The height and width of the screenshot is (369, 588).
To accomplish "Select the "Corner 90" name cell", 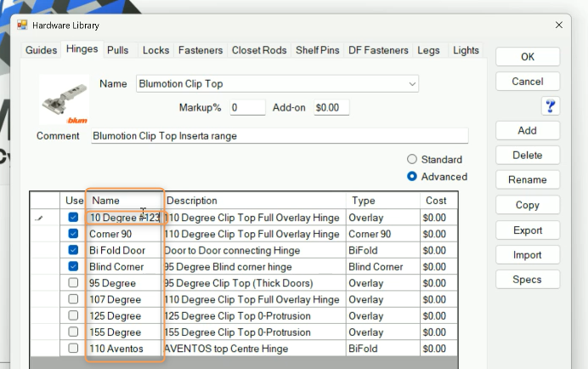I will pyautogui.click(x=124, y=234).
